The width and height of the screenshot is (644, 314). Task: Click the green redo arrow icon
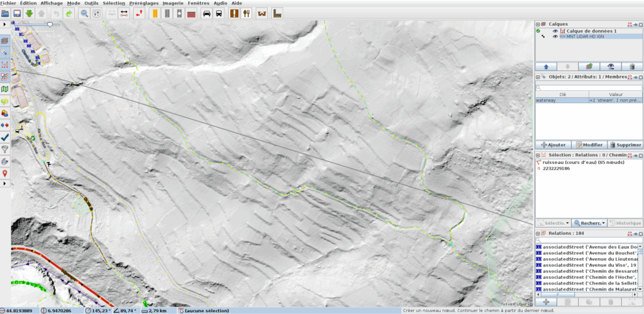pyautogui.click(x=69, y=13)
